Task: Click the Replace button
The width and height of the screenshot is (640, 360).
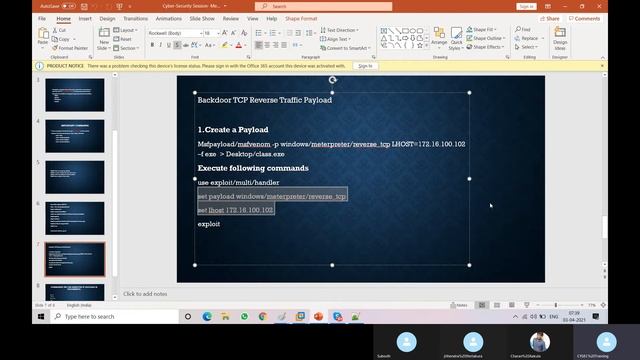Action: 529,38
